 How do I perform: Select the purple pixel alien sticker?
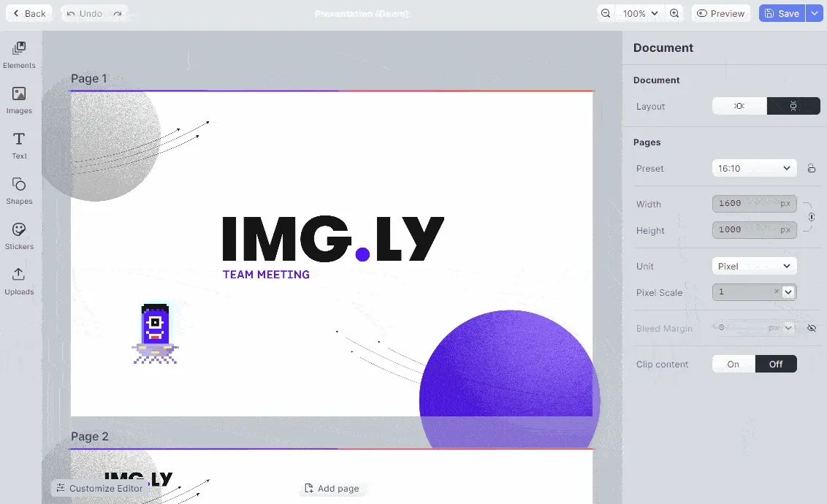pyautogui.click(x=155, y=333)
